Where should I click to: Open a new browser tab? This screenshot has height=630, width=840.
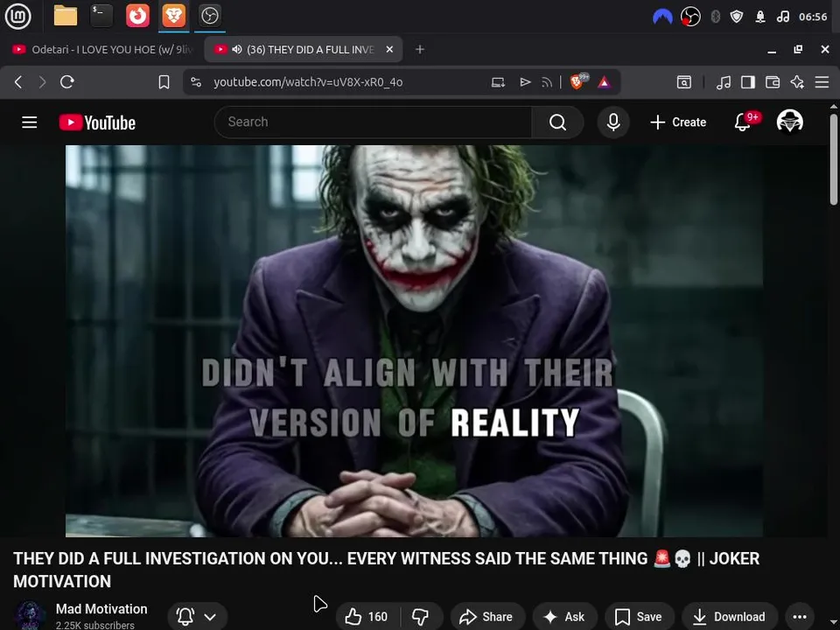pyautogui.click(x=420, y=49)
